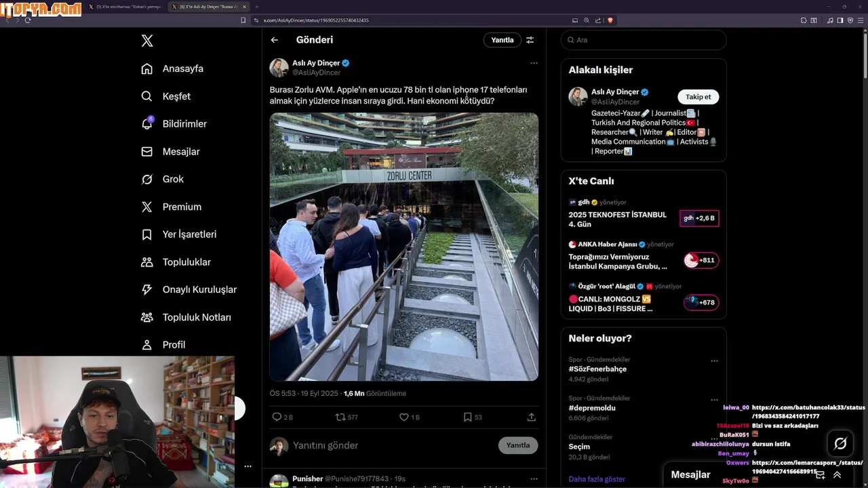Open the X logo home link

[147, 41]
